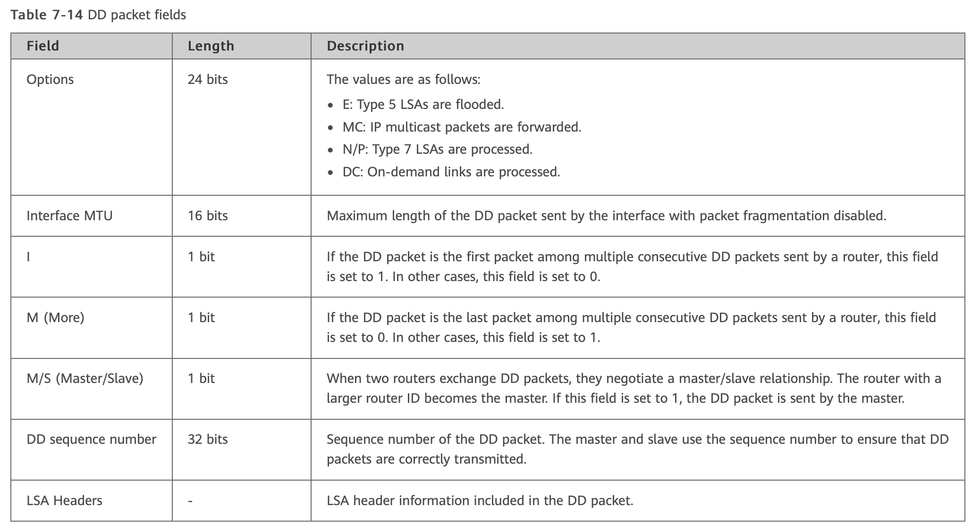The height and width of the screenshot is (532, 980).
Task: Click the DD sequence number field cell
Action: [x=91, y=439]
